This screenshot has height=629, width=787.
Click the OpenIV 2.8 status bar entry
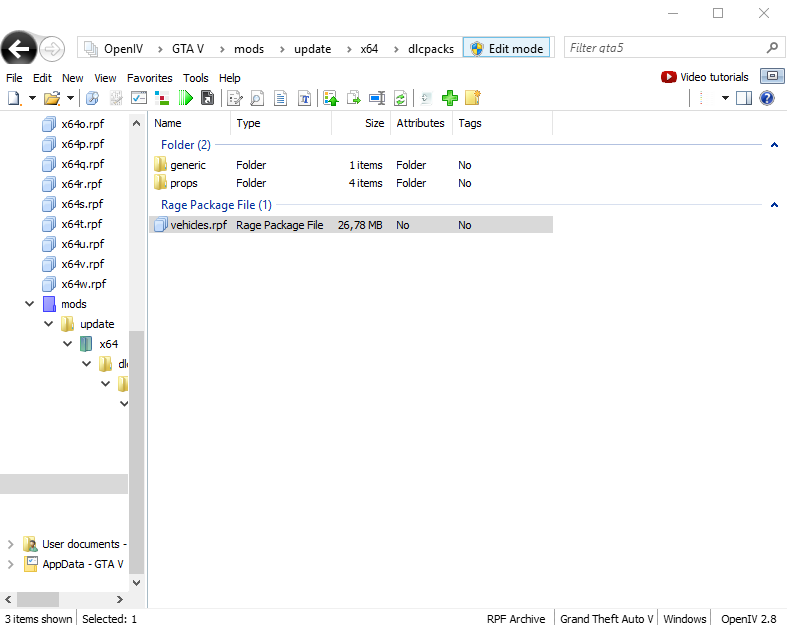(748, 619)
